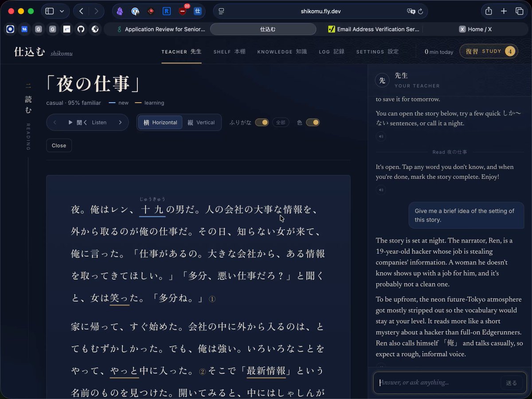Click the reader/page menu icon in address bar

coord(222,12)
